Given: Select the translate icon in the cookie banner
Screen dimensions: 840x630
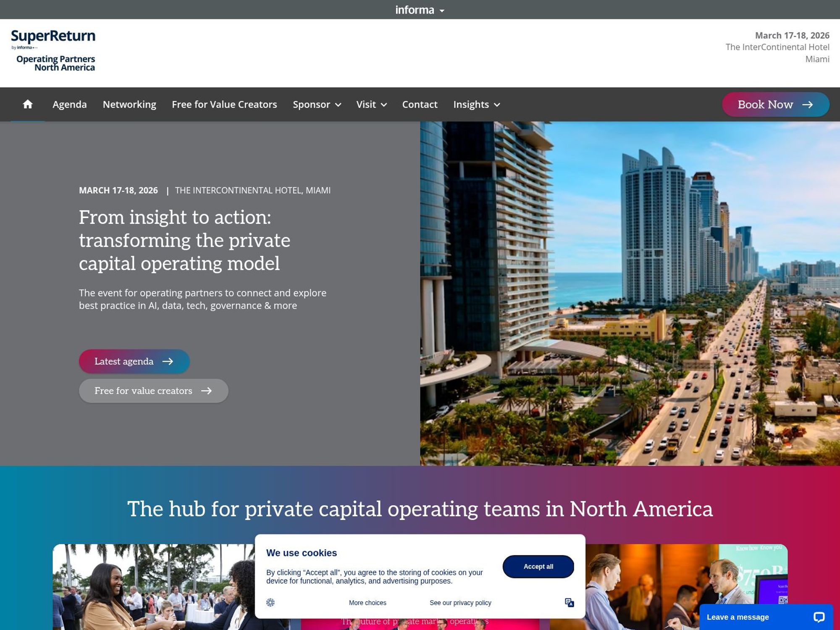Looking at the screenshot, I should 570,602.
